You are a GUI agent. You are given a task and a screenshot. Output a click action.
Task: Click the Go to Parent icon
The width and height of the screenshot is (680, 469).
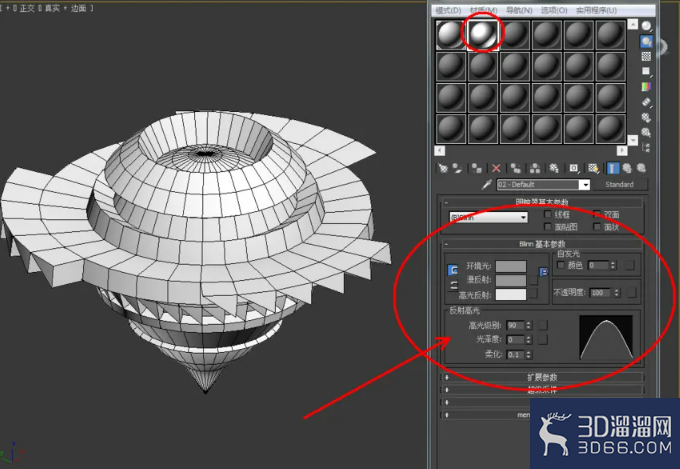click(627, 168)
